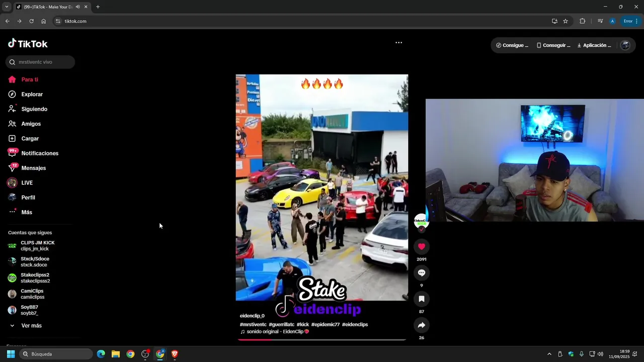Click the Conseguir button in header
644x362 pixels.
553,45
